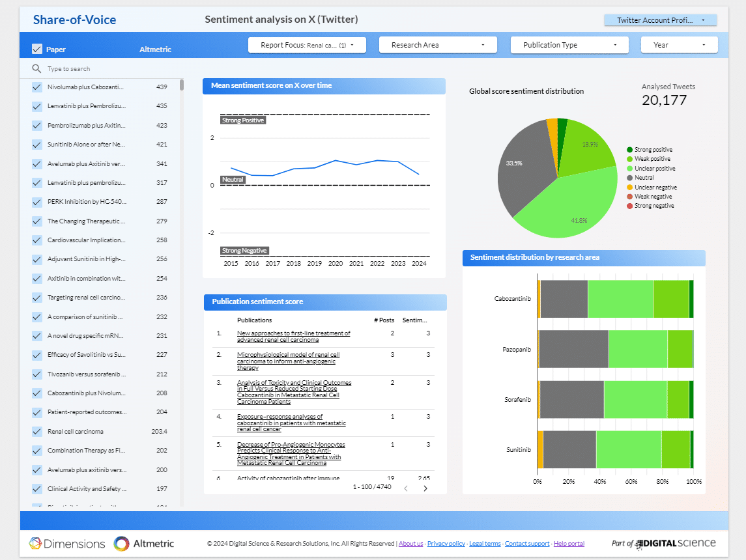Go to next page of publications
746x560 pixels.
tap(425, 488)
